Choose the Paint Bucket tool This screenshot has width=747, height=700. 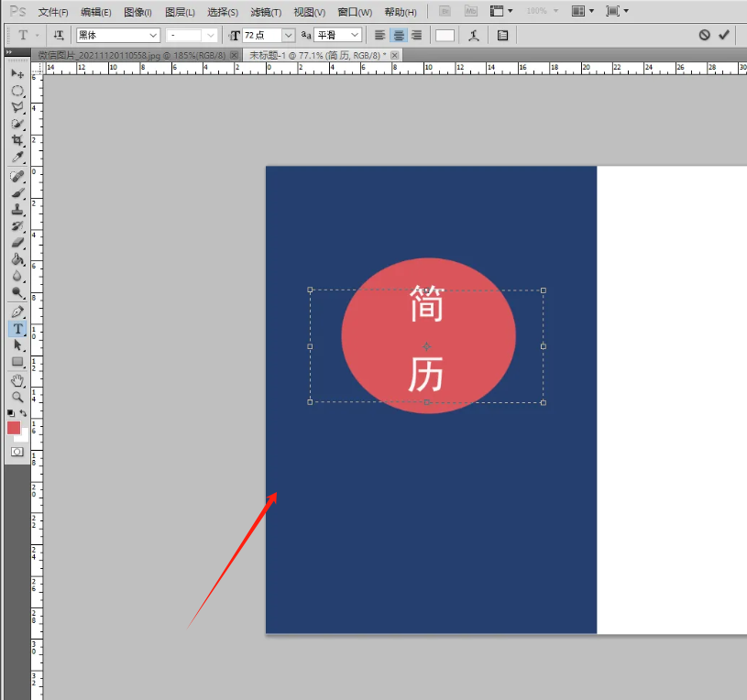coord(16,259)
